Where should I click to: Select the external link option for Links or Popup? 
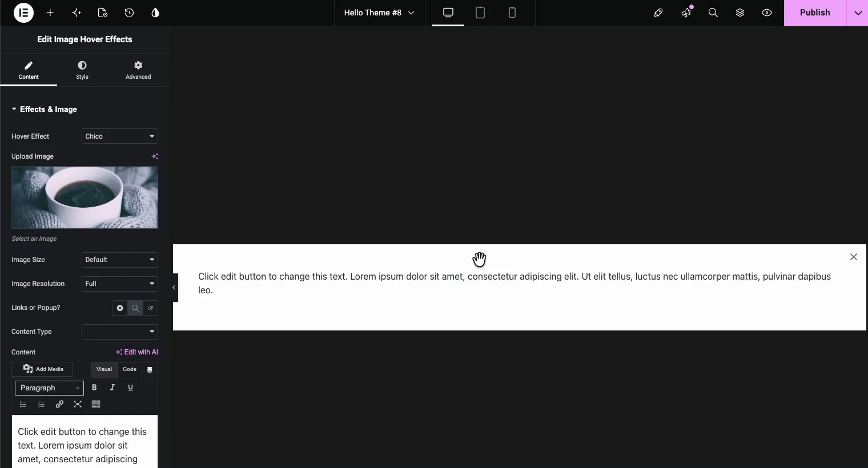coord(151,308)
